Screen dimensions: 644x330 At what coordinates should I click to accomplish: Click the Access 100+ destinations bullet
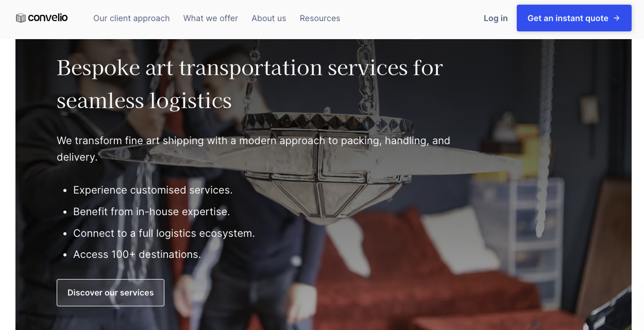(x=137, y=254)
